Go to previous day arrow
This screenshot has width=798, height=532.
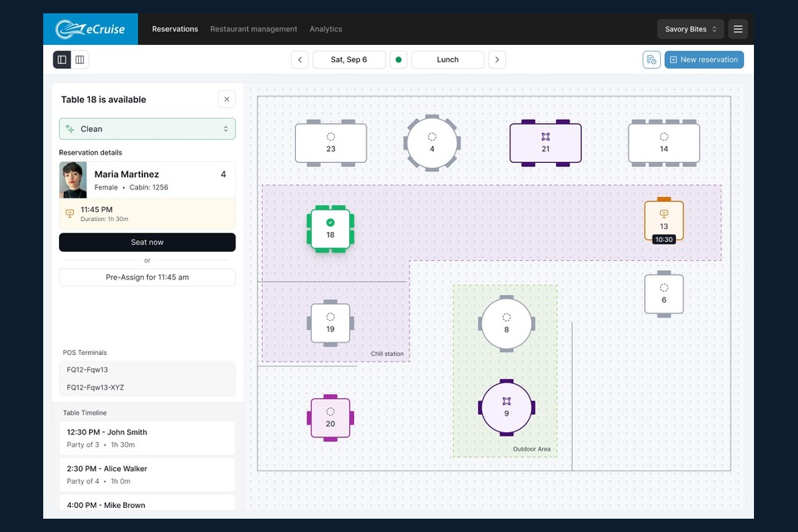(x=300, y=60)
